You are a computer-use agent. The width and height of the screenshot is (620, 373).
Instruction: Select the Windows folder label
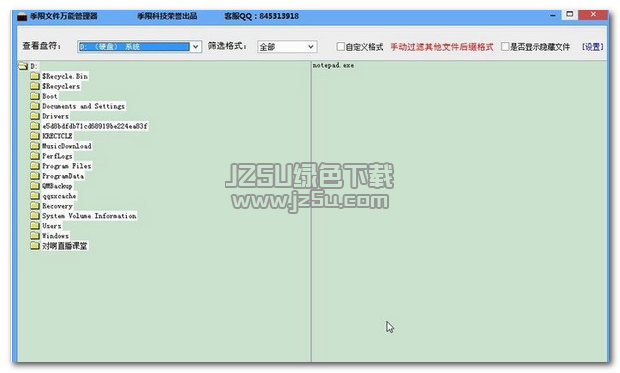pyautogui.click(x=55, y=236)
